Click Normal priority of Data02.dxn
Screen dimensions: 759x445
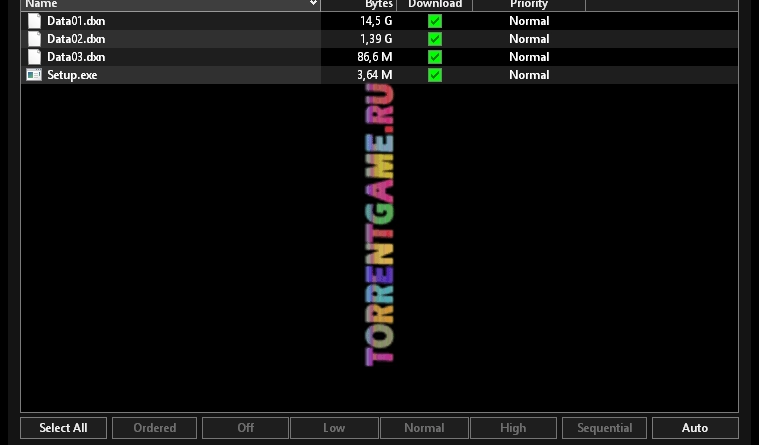(x=529, y=39)
